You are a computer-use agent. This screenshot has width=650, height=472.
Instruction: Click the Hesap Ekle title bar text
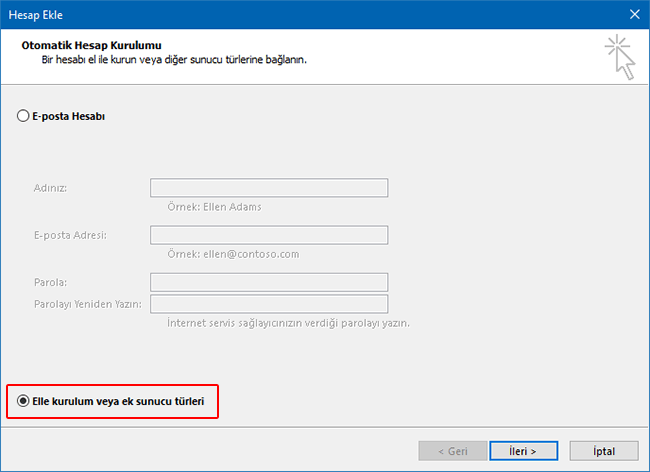click(36, 14)
